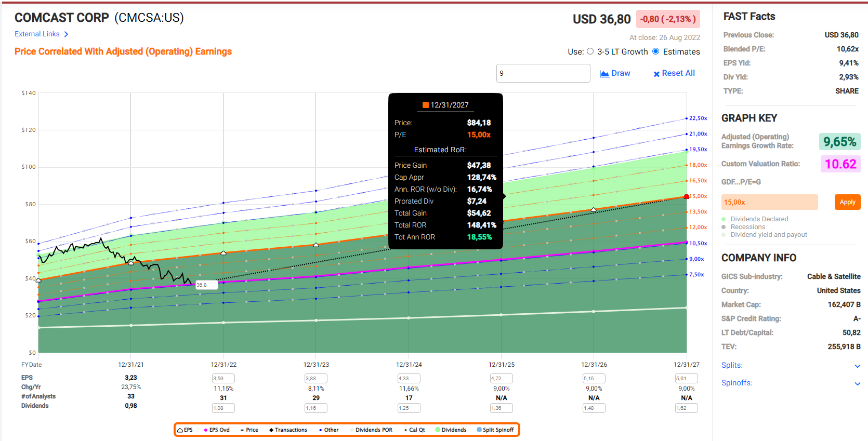Screen dimensions: 868x441
Task: Select the 3-5 LT Growth radio button
Action: [x=590, y=51]
